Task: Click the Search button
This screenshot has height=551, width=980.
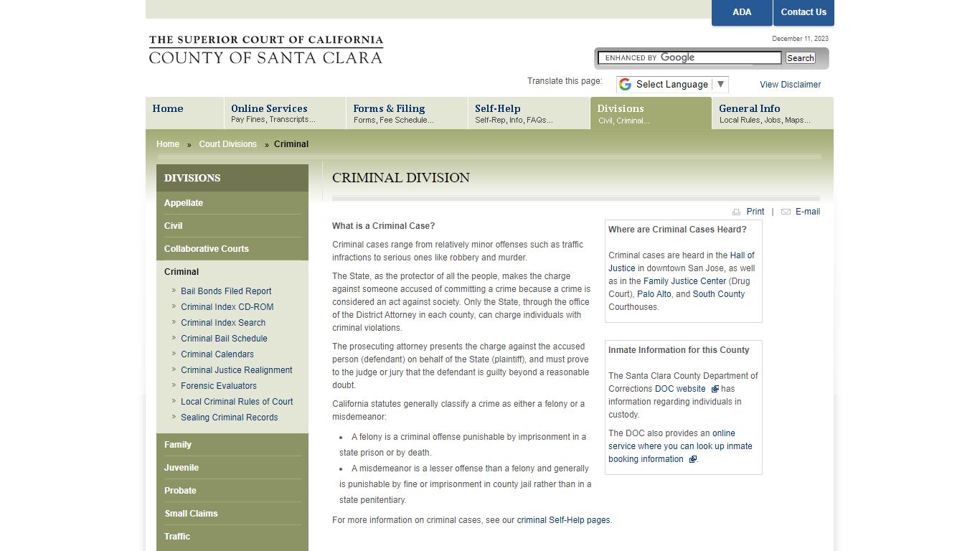Action: click(x=800, y=58)
